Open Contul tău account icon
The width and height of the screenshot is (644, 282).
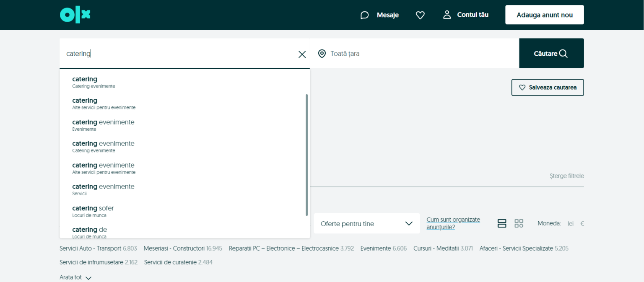tap(447, 14)
